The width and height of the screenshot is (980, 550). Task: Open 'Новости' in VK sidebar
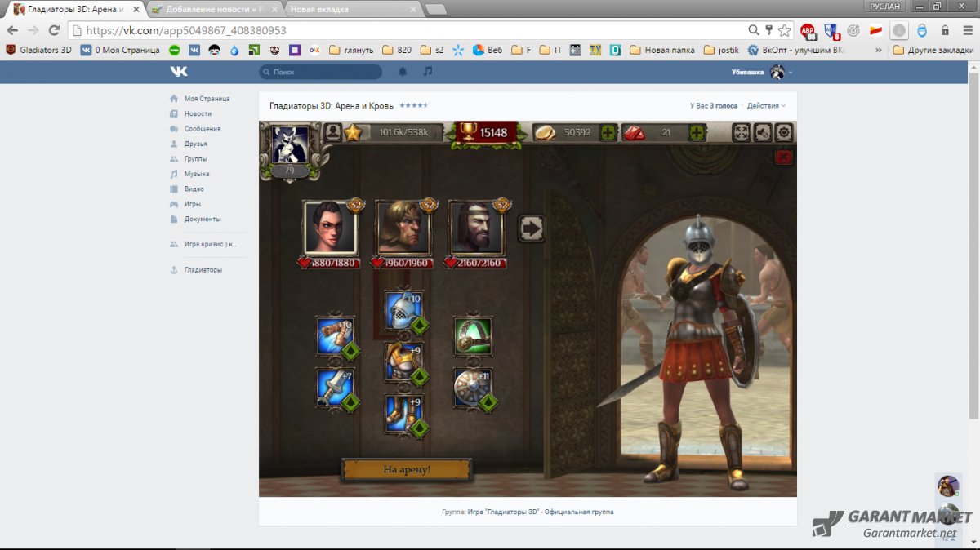click(198, 113)
